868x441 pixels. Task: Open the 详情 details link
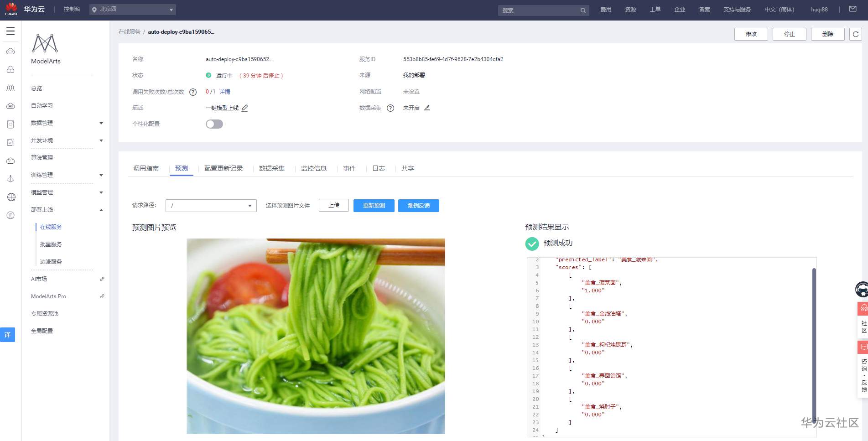[x=224, y=92]
